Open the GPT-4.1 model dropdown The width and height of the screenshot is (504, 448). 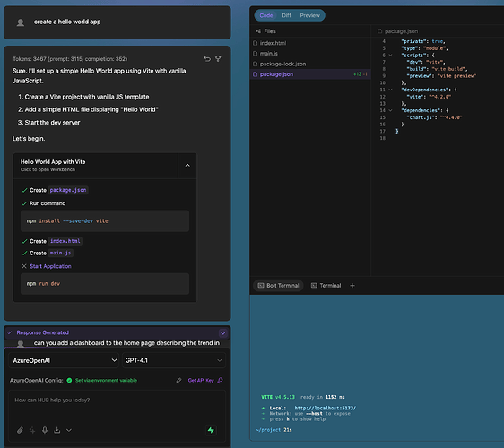[x=174, y=360]
